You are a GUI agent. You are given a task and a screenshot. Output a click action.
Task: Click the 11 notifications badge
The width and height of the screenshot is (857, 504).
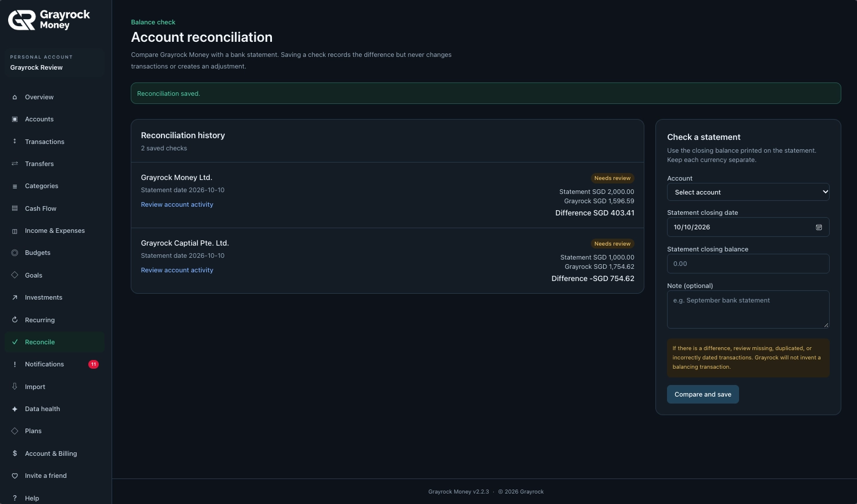[94, 365]
